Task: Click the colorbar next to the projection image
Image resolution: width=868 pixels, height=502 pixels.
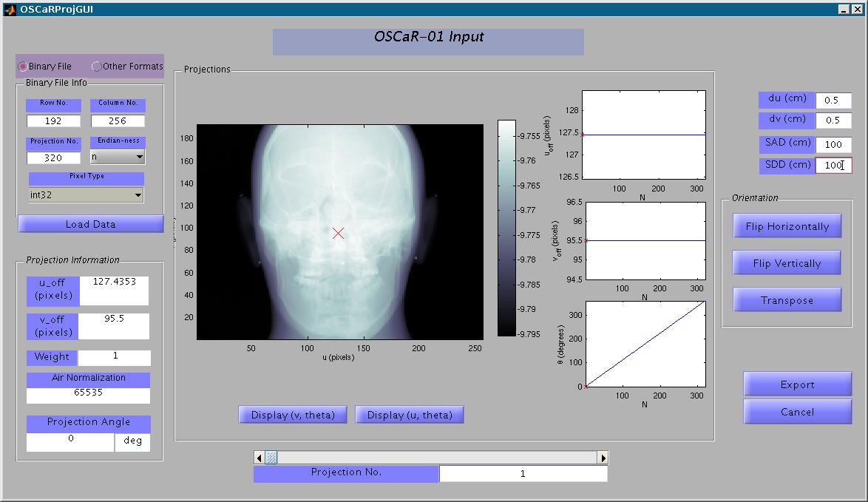Action: click(x=506, y=228)
